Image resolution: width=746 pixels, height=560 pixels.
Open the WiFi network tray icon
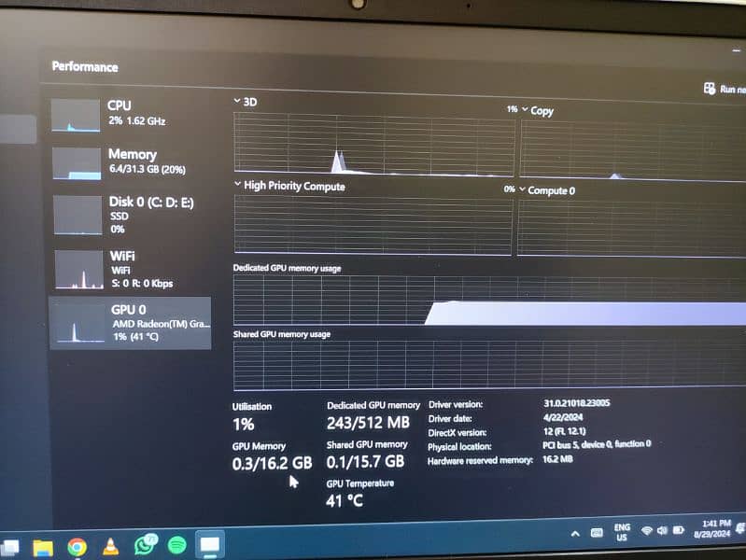pyautogui.click(x=647, y=530)
